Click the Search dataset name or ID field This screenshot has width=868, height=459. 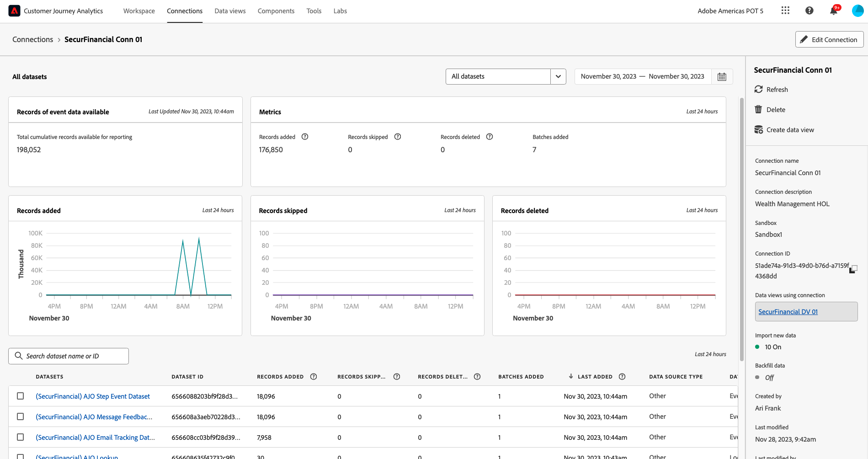[x=69, y=356]
